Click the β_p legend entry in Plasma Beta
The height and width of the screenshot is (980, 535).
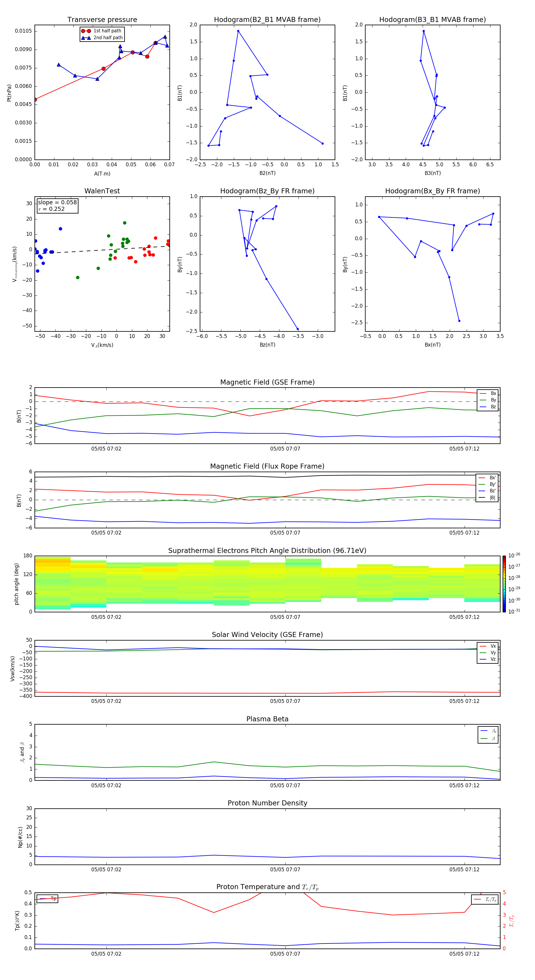tap(488, 731)
